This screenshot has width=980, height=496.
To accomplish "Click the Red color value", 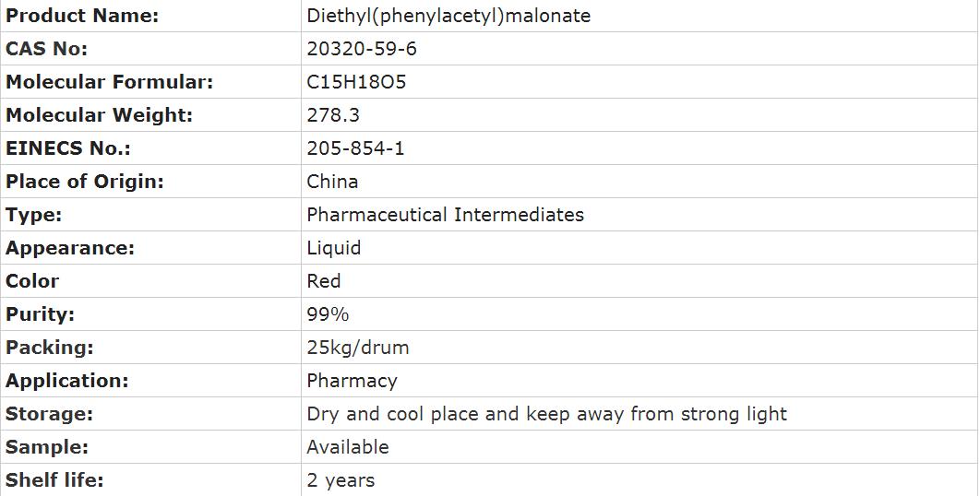I will [x=324, y=281].
